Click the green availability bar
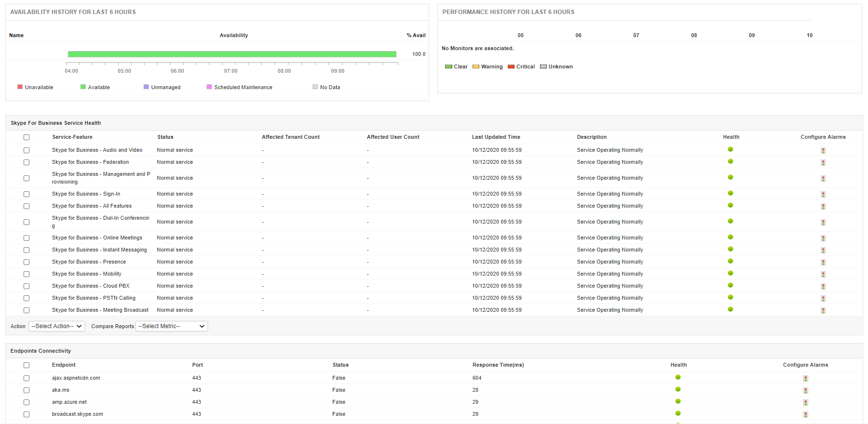The width and height of the screenshot is (868, 424). 232,54
